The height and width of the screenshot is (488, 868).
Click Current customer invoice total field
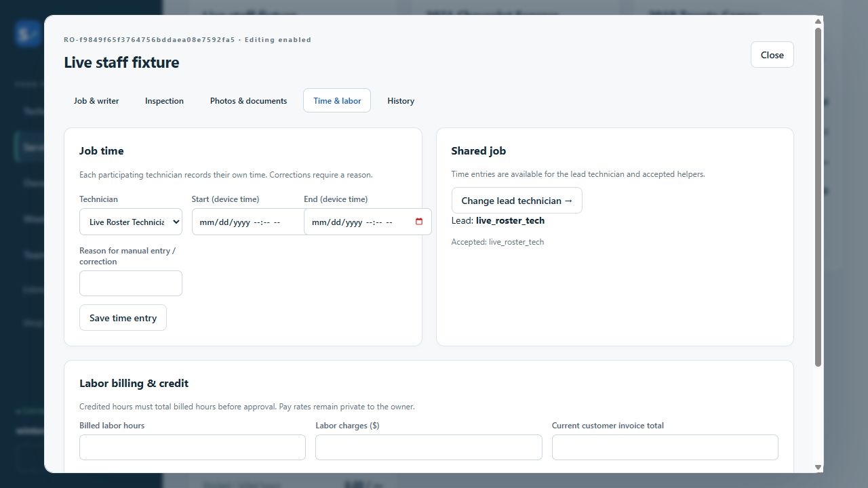[x=665, y=447]
